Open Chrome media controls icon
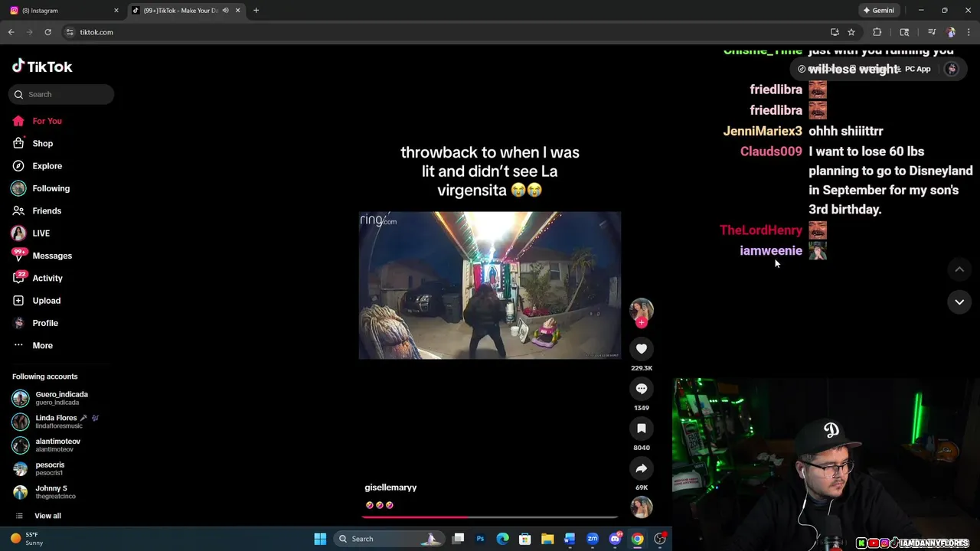 (932, 32)
